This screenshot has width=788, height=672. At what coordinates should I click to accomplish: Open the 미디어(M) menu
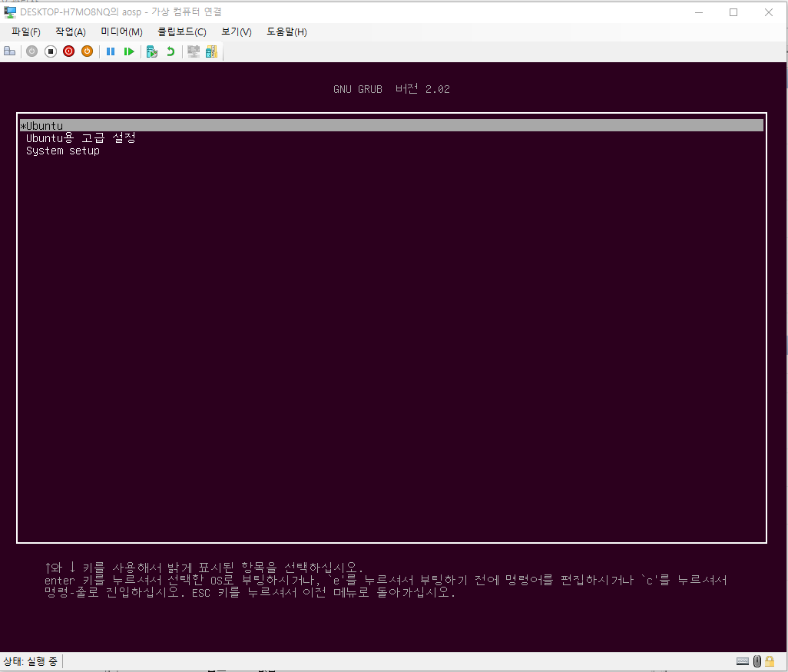[x=121, y=32]
